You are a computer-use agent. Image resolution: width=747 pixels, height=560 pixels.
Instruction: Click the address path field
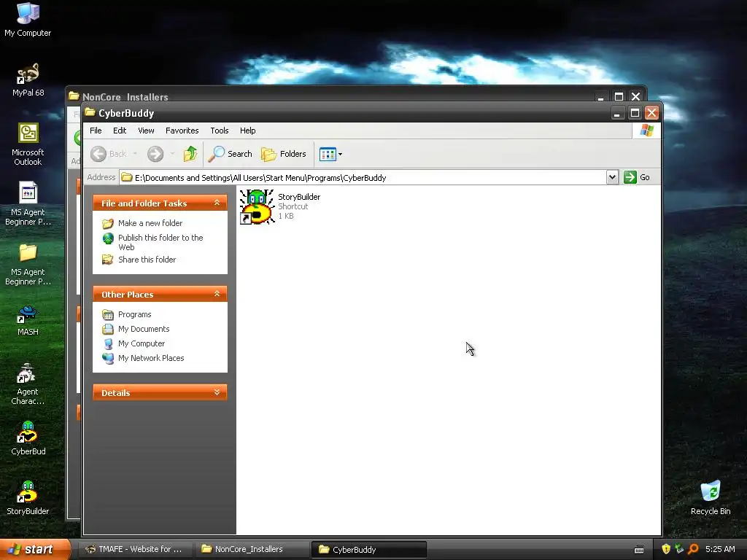pyautogui.click(x=363, y=178)
